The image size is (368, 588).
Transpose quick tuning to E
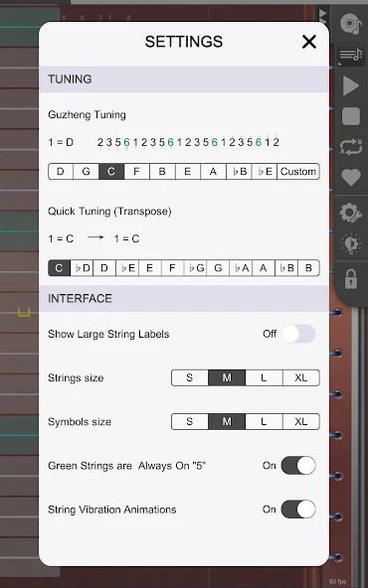[x=150, y=268]
